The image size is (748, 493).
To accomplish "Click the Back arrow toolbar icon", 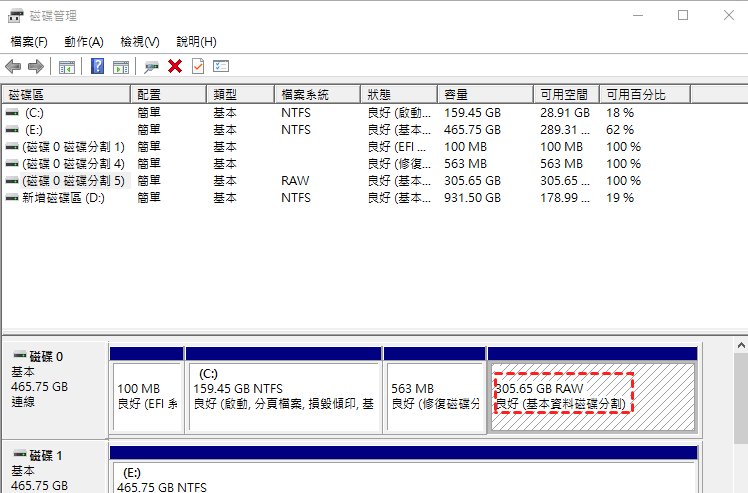I will click(13, 67).
